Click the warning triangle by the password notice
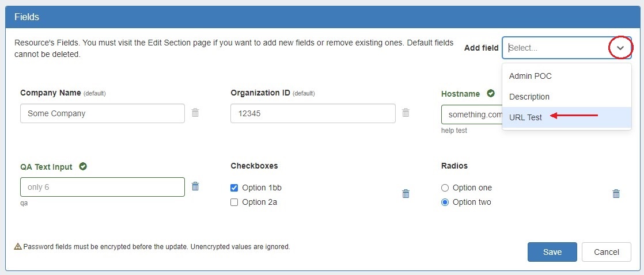This screenshot has height=275, width=644. pyautogui.click(x=18, y=247)
